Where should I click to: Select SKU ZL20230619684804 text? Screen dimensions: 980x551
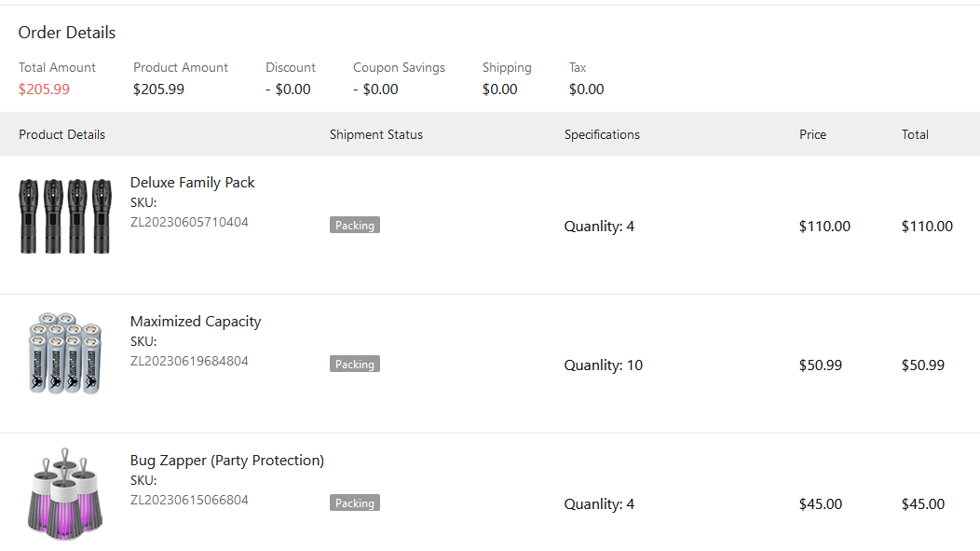[x=189, y=362]
